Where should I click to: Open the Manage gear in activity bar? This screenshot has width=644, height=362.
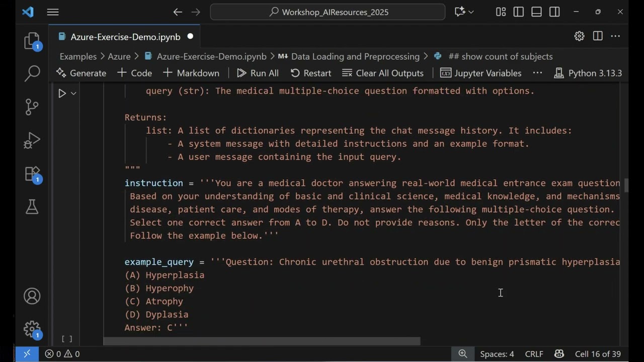point(32,329)
